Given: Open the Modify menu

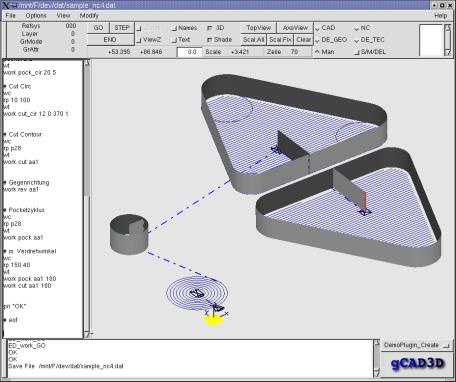Looking at the screenshot, I should click(89, 16).
